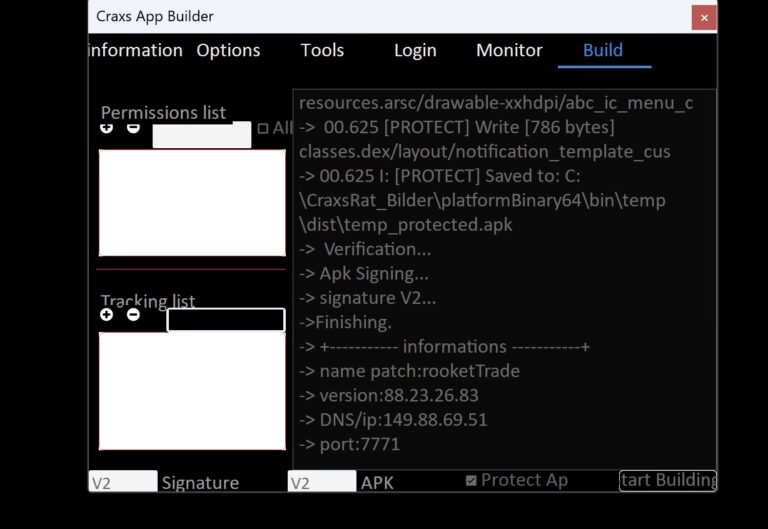Viewport: 768px width, 529px height.
Task: Click the Tracking list text field
Action: point(225,320)
